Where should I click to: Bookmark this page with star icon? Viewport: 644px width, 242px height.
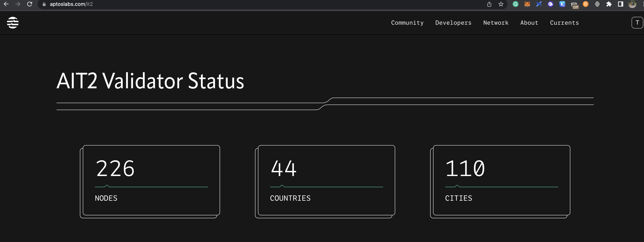501,4
